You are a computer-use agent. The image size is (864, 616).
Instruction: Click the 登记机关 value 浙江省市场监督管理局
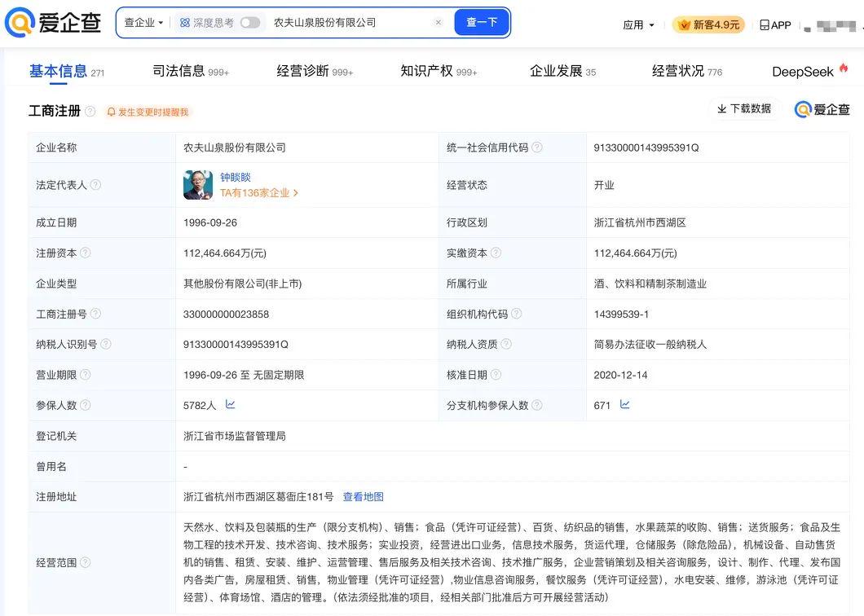[x=235, y=436]
